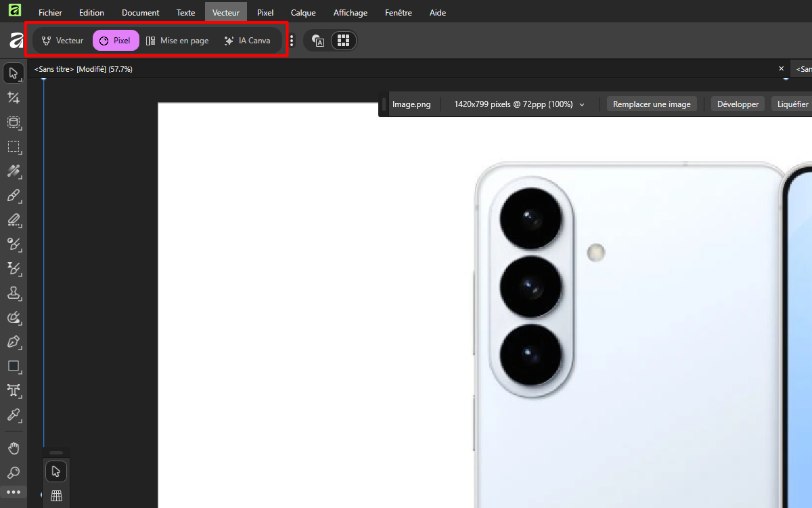Select the Clone Stamp tool
812x508 pixels.
coord(14,293)
